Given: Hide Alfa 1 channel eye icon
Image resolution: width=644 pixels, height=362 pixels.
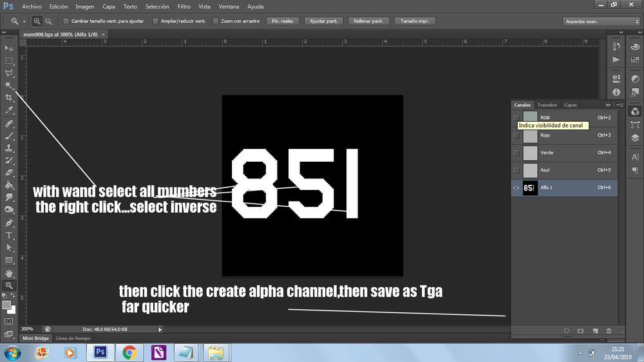Looking at the screenshot, I should pyautogui.click(x=516, y=188).
